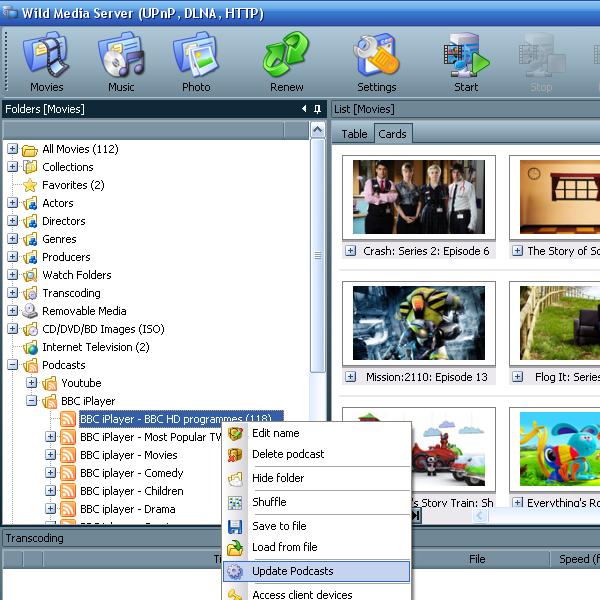This screenshot has width=600, height=600.
Task: Open Settings from the toolbar
Action: (x=376, y=62)
